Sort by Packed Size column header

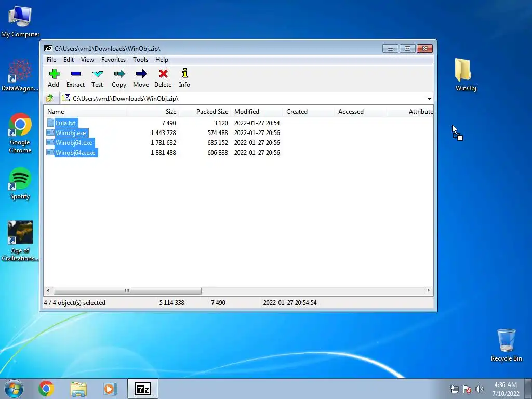click(x=205, y=112)
